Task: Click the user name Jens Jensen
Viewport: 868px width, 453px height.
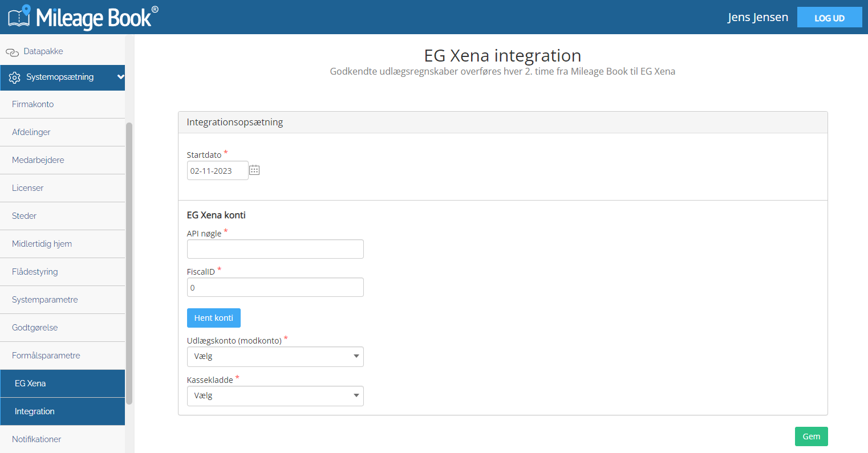Action: coord(758,17)
